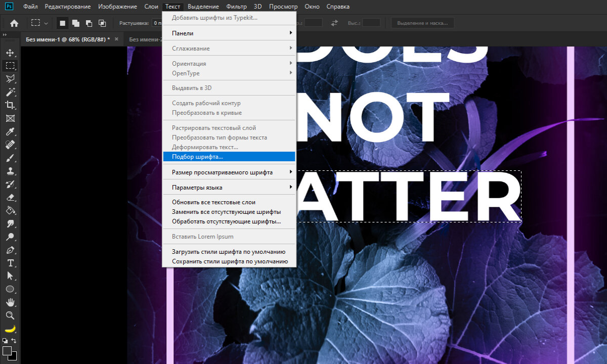Screen dimensions: 607x364
Task: Choose Заменить все отсутствующие шрифты
Action: click(x=229, y=212)
